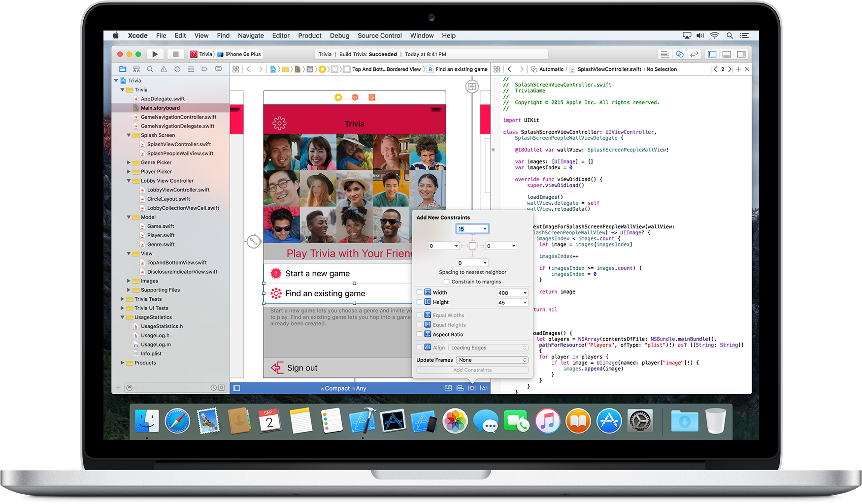Expand the Genre Picker group
The height and width of the screenshot is (504, 862).
click(129, 162)
